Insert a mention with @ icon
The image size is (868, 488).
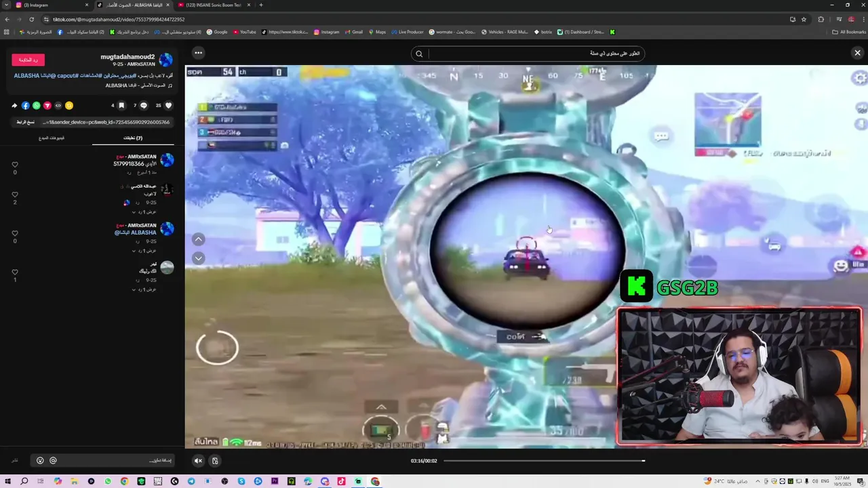pyautogui.click(x=53, y=461)
